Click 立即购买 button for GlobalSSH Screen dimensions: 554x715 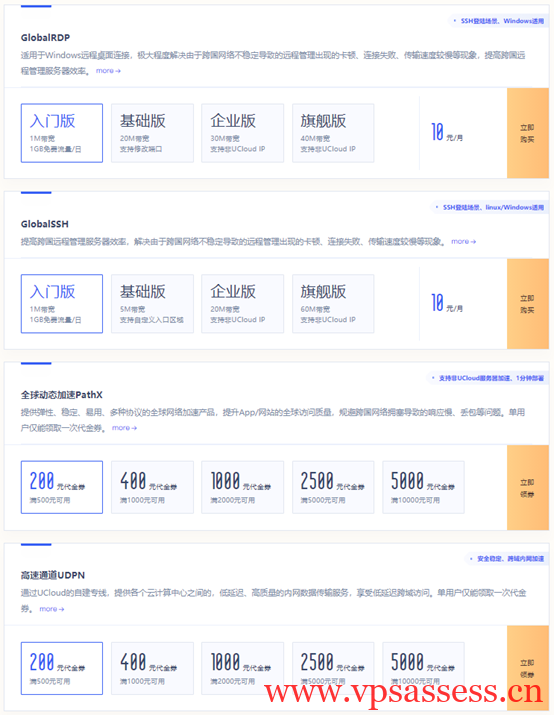(x=528, y=304)
